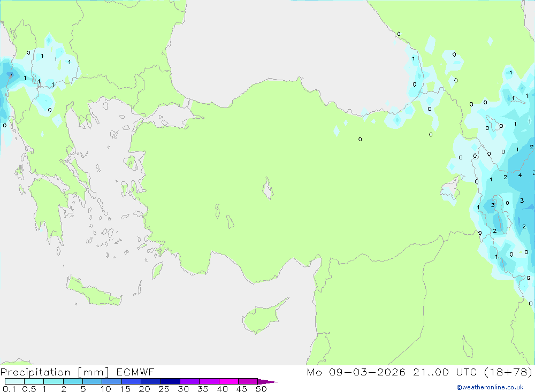The width and height of the screenshot is (535, 392).
Task: Click the legend label '0.5'
Action: pyautogui.click(x=29, y=389)
